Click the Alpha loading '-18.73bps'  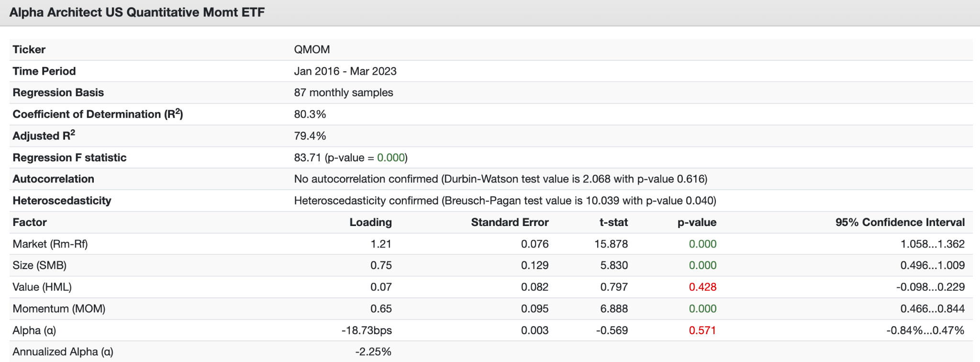pos(367,330)
